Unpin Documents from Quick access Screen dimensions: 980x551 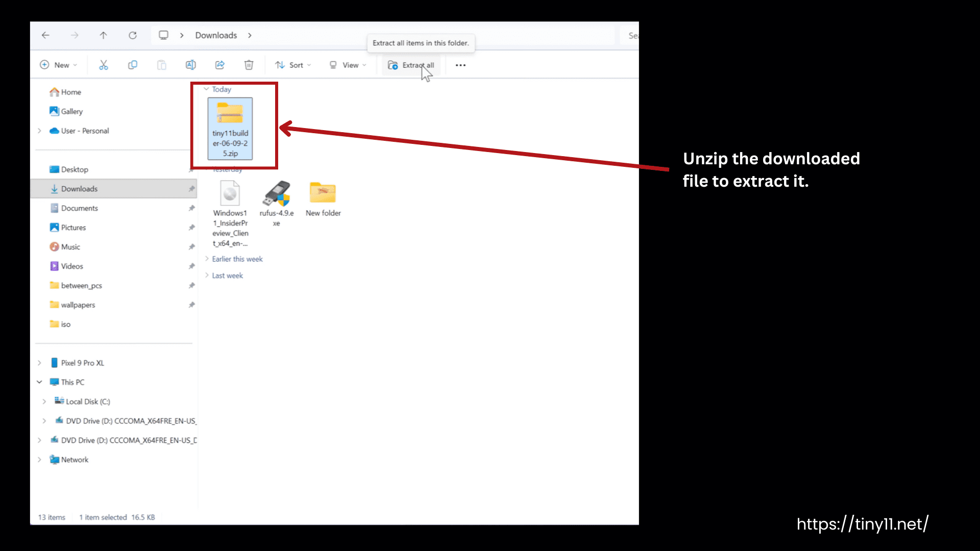coord(191,208)
